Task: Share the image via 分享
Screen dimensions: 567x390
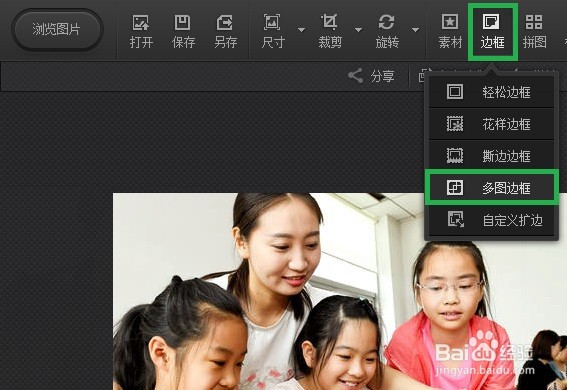Action: click(x=371, y=76)
